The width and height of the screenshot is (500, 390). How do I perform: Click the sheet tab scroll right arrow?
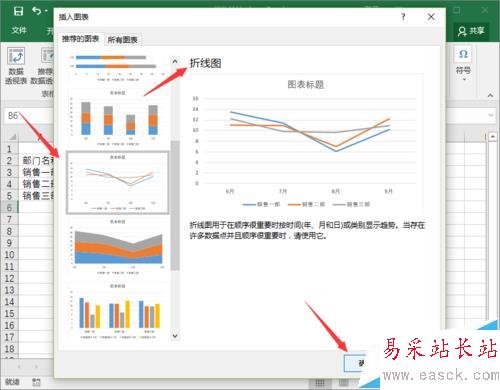click(36, 366)
